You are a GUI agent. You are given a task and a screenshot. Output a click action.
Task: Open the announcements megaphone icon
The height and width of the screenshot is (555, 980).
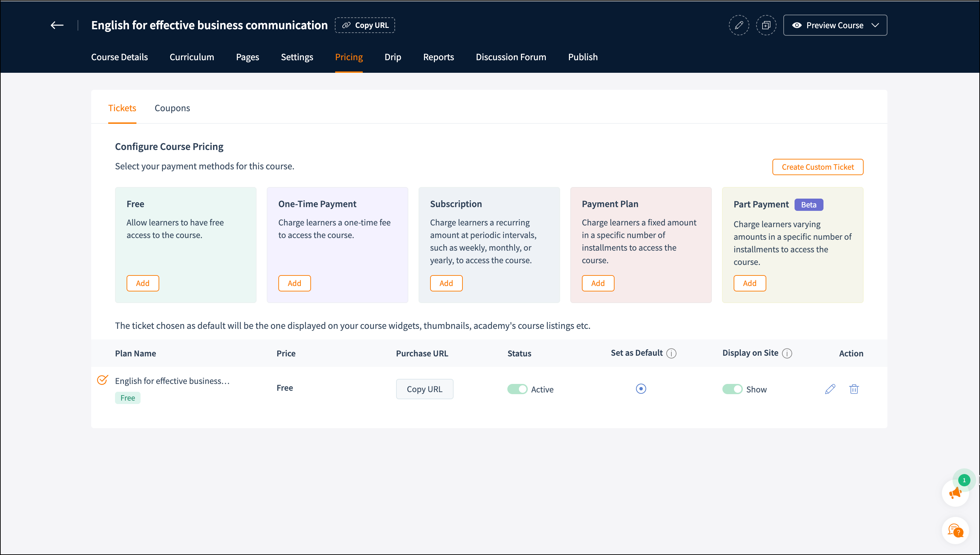coord(955,493)
